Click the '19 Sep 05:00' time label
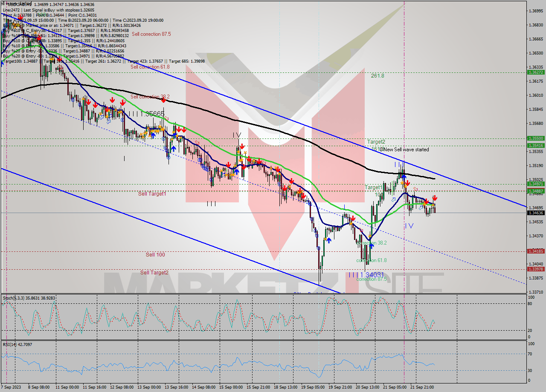The image size is (546, 392). point(313,387)
